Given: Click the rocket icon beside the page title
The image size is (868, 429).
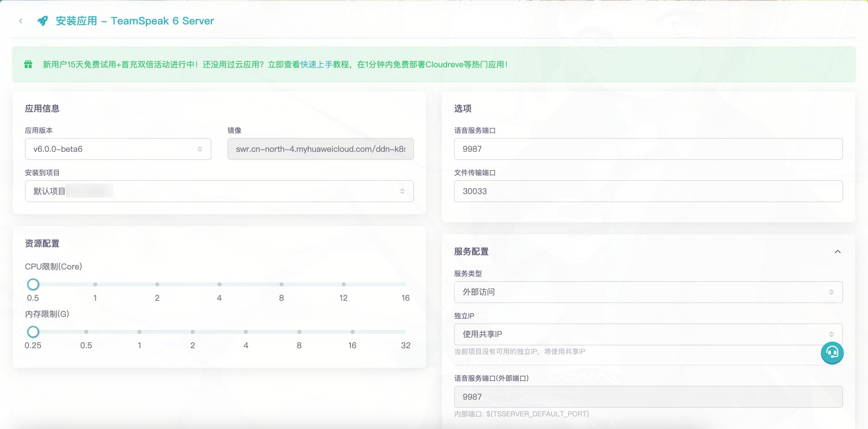Looking at the screenshot, I should pyautogui.click(x=42, y=21).
